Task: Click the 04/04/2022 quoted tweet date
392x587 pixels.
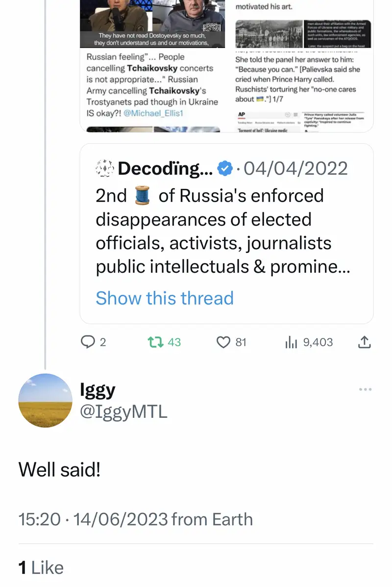Action: (x=295, y=168)
